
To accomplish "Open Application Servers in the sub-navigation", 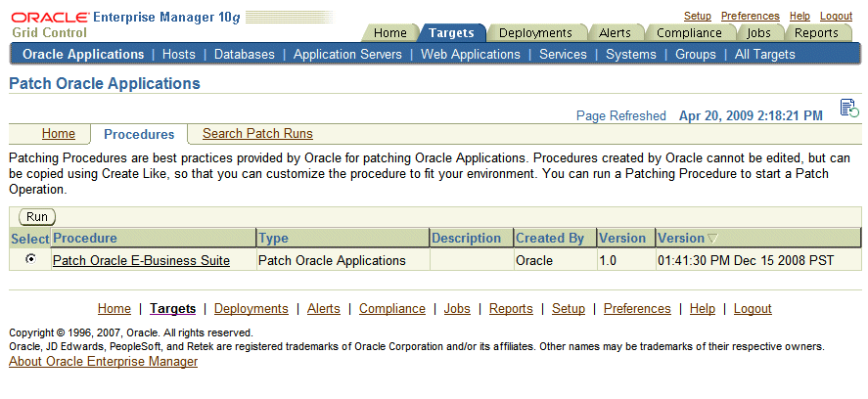I will [x=347, y=54].
